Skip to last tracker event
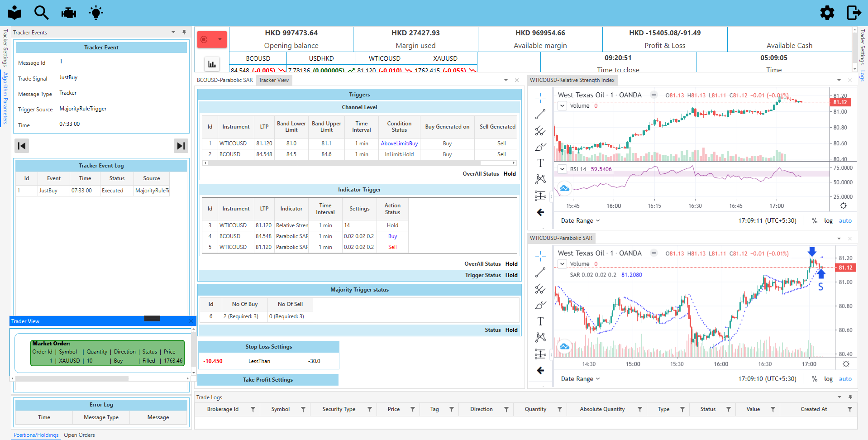The height and width of the screenshot is (440, 868). (181, 146)
